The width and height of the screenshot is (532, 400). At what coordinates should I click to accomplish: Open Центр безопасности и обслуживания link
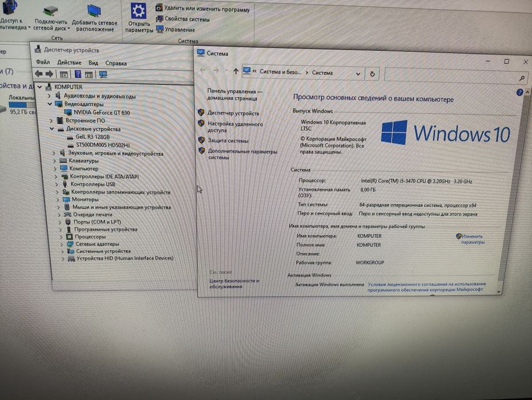tap(234, 283)
